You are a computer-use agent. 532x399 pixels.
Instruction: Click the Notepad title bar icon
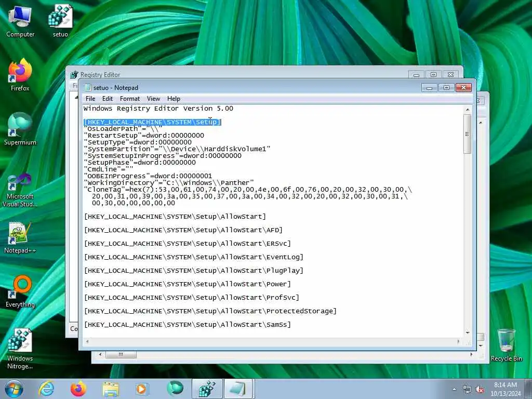87,87
